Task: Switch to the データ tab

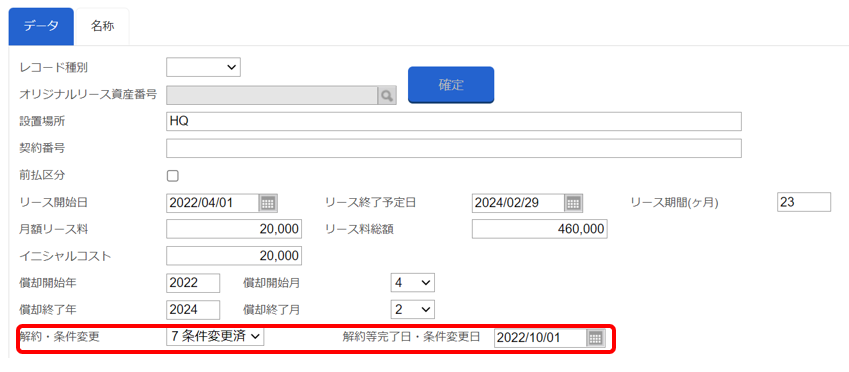Action: pyautogui.click(x=41, y=27)
